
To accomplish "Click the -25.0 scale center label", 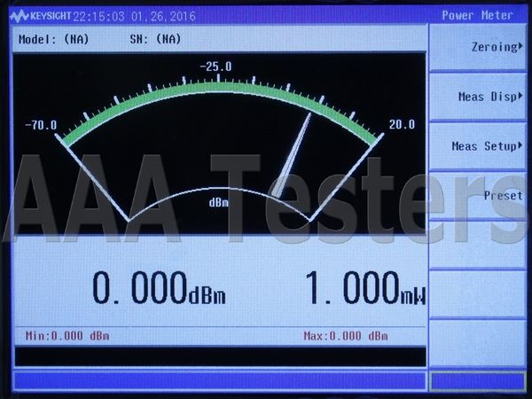I will pyautogui.click(x=215, y=66).
